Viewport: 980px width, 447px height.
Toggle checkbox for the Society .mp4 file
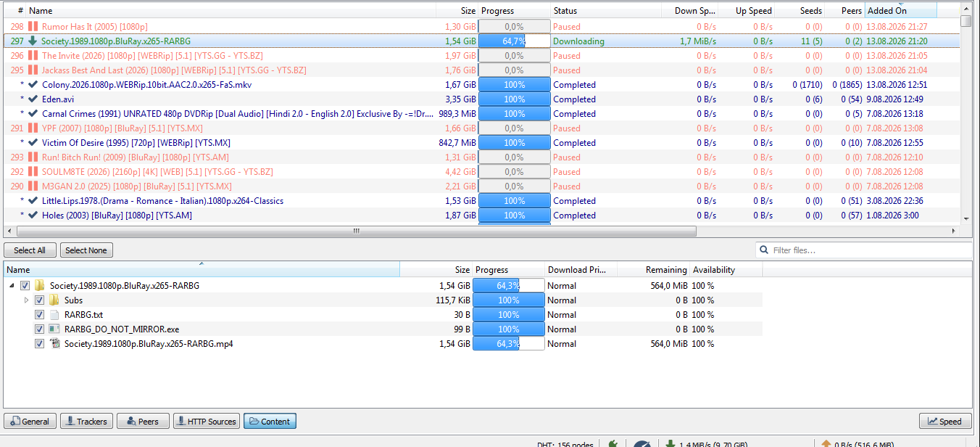tap(40, 343)
